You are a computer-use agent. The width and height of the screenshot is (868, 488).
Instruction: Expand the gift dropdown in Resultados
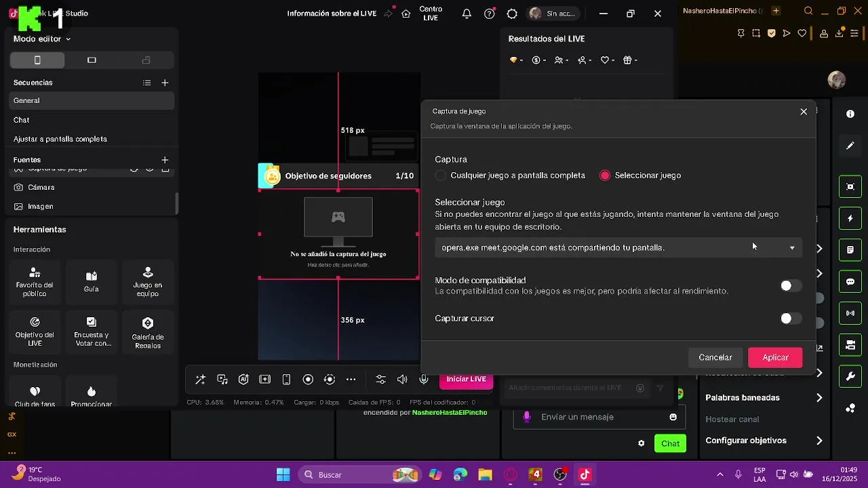(x=631, y=60)
